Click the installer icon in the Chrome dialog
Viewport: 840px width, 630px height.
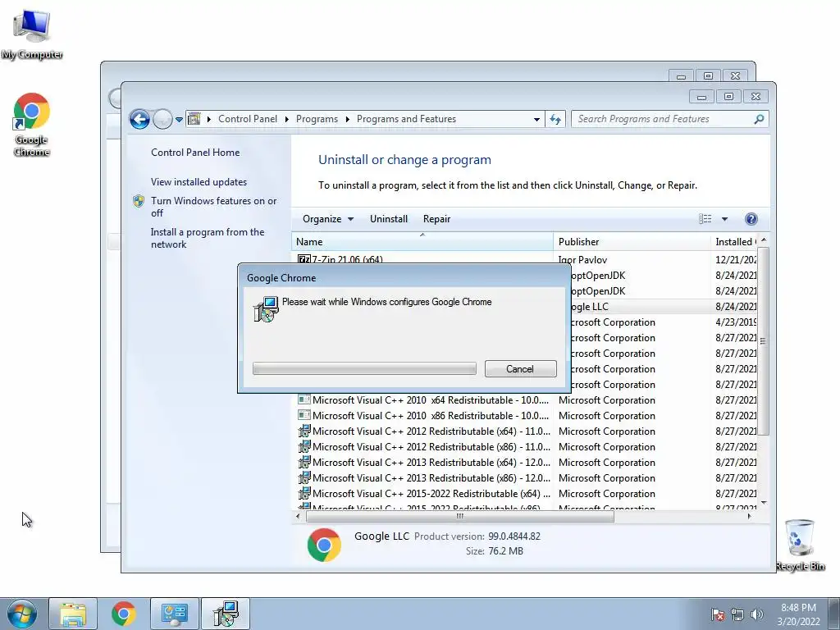(266, 309)
